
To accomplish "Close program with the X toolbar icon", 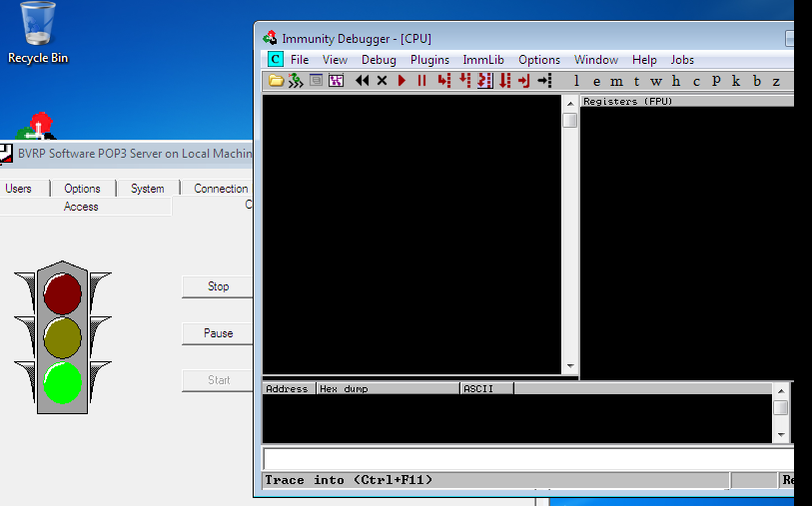I will tap(383, 81).
